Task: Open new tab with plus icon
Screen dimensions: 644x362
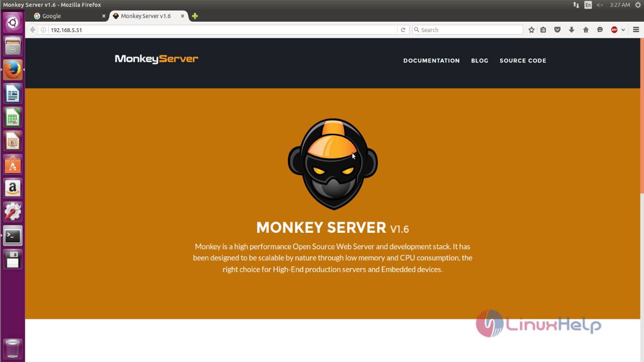Action: [195, 16]
